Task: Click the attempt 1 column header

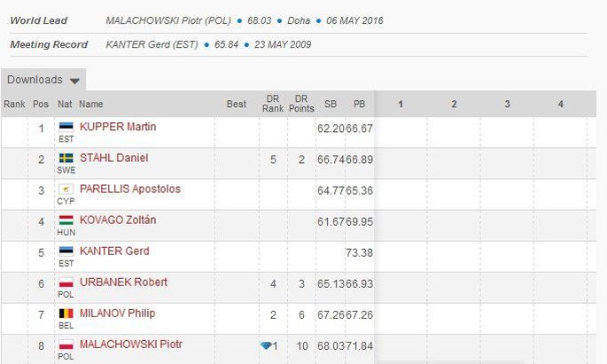Action: pyautogui.click(x=401, y=104)
